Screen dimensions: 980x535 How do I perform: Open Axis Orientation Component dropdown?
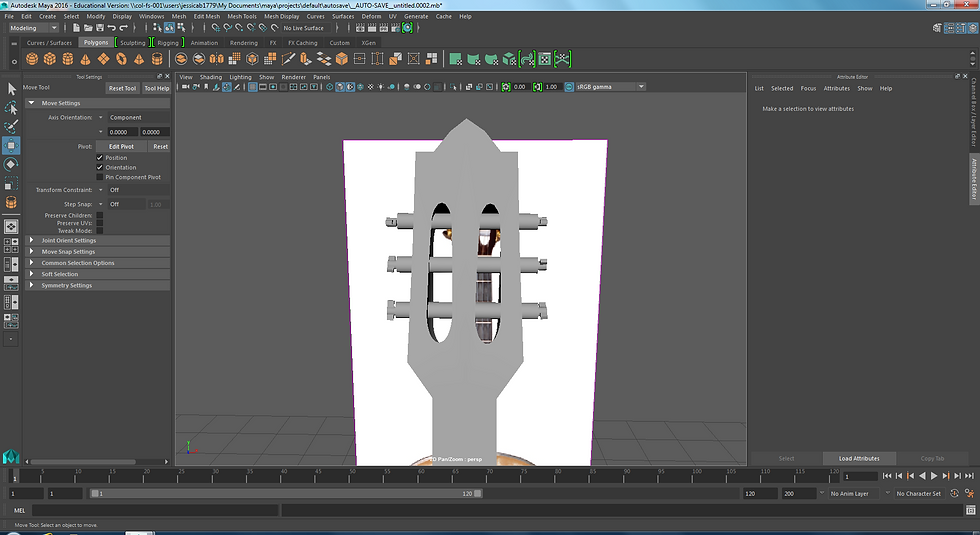coord(138,118)
